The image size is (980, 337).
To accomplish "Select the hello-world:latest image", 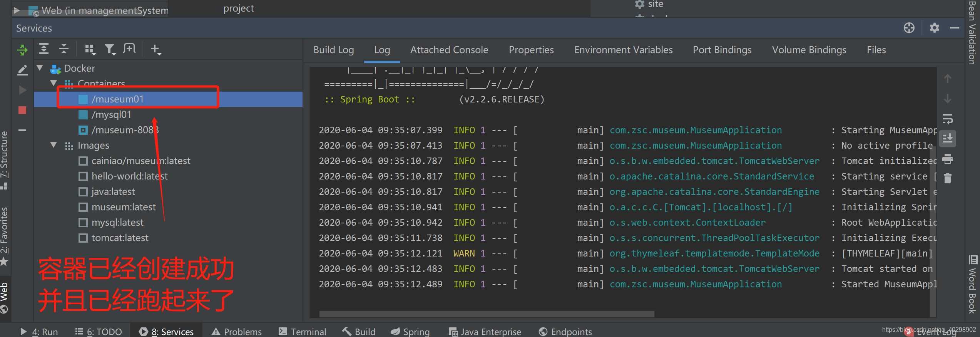I will [129, 176].
